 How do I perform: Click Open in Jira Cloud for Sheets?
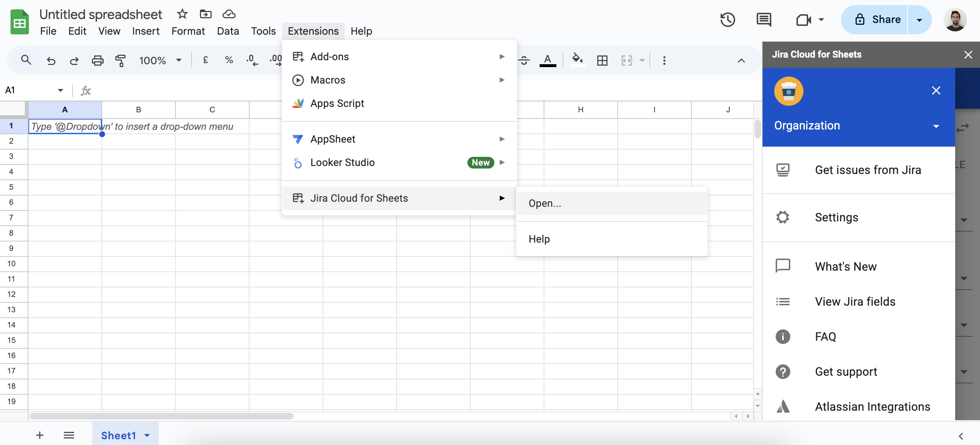tap(611, 203)
